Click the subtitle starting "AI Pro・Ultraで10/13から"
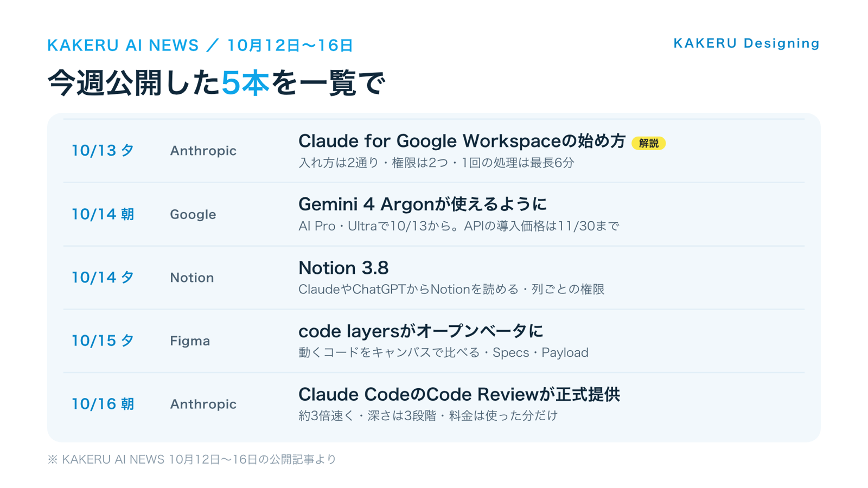 [x=458, y=226]
